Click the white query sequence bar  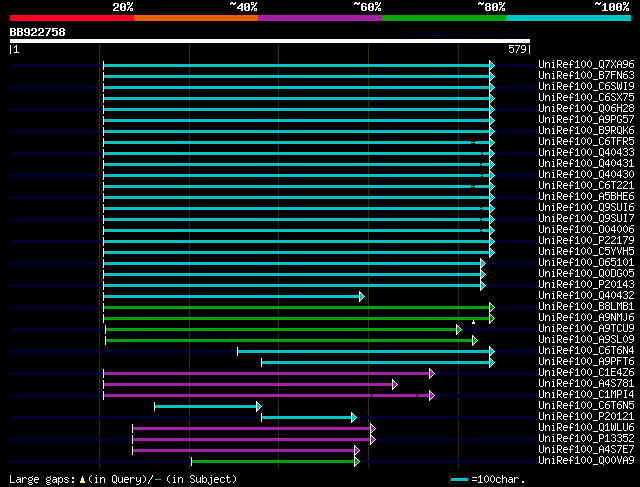(270, 41)
